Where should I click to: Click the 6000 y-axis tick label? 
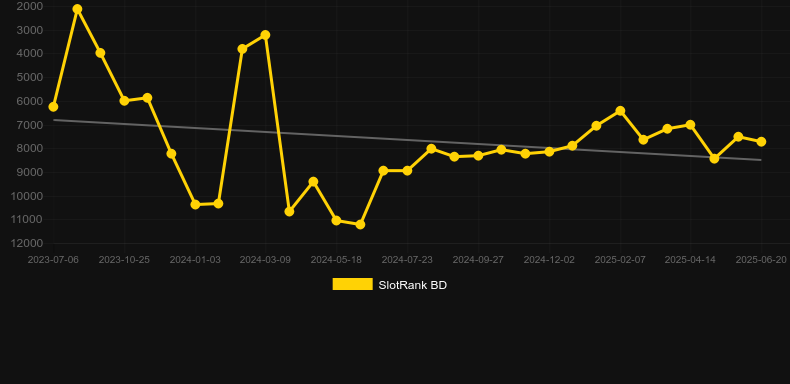point(30,101)
